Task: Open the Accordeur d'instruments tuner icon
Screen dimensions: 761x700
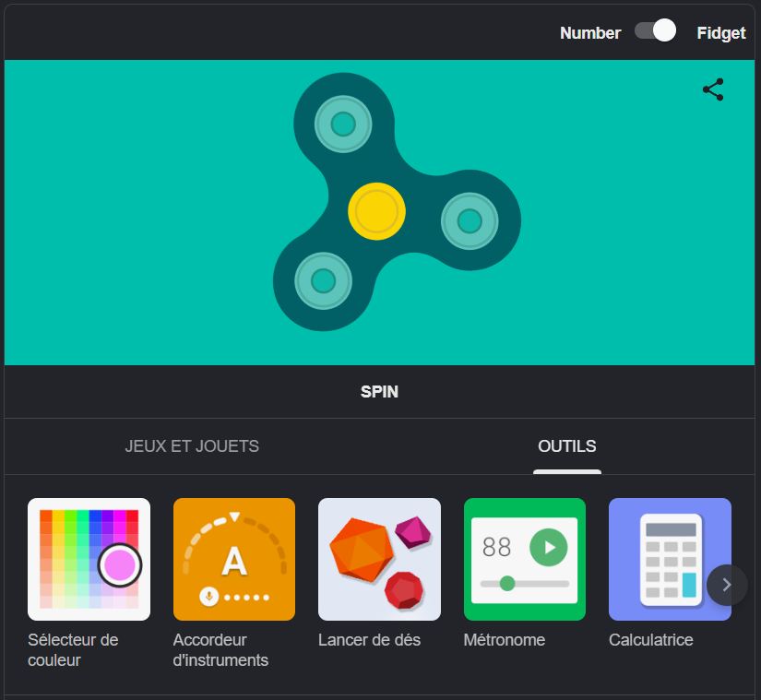Action: 234,559
